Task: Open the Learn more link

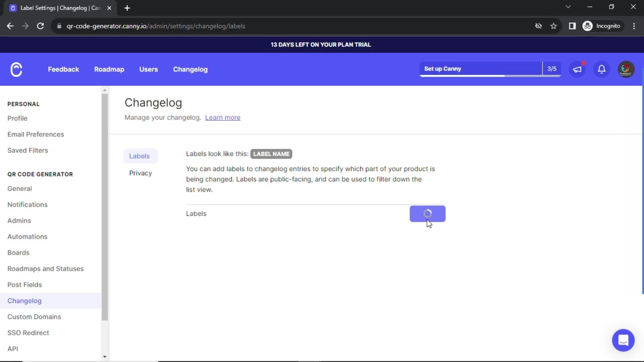Action: pos(223,117)
